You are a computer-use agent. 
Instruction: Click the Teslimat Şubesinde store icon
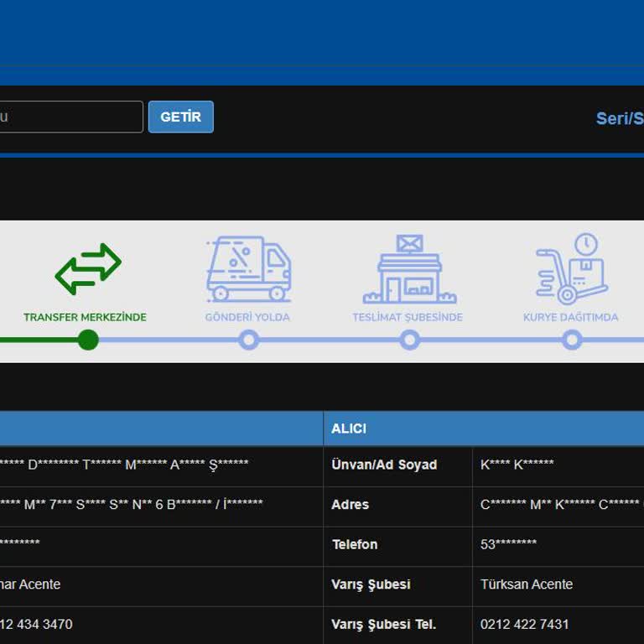click(x=409, y=269)
